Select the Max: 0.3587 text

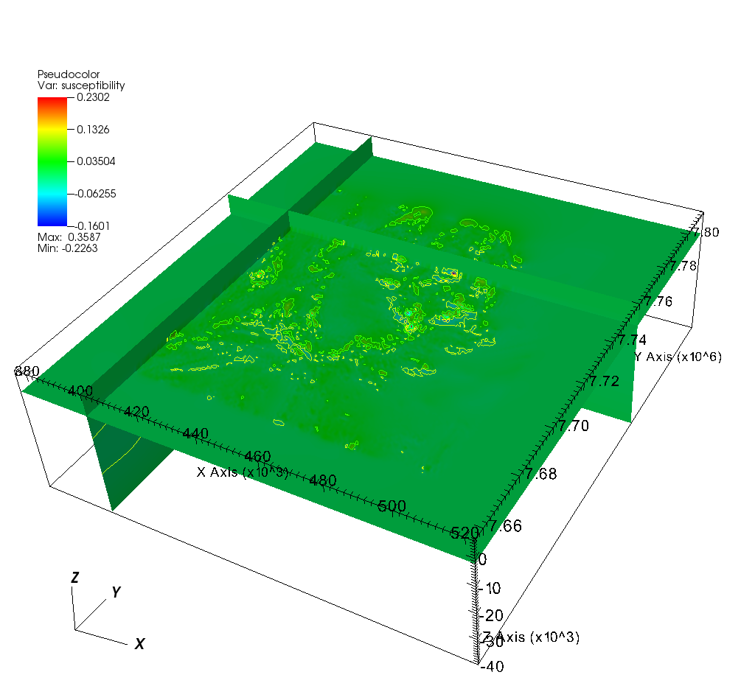69,237
